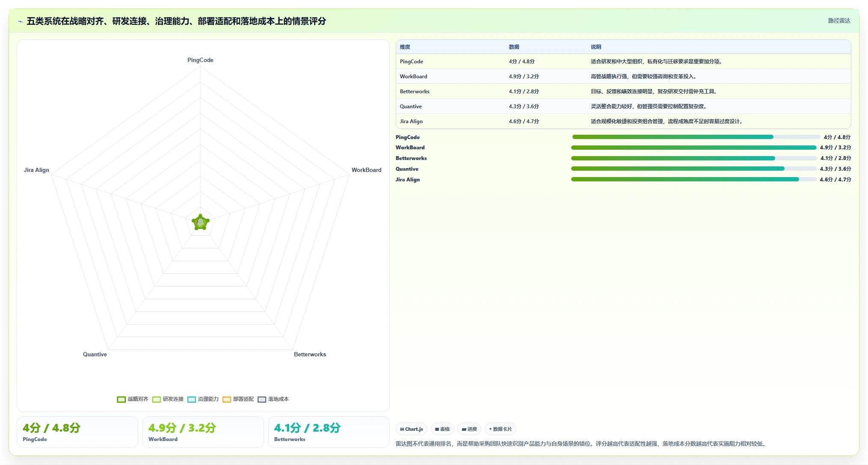
Task: Click the 4.3分 / 3.6分 table value
Action: coord(524,107)
